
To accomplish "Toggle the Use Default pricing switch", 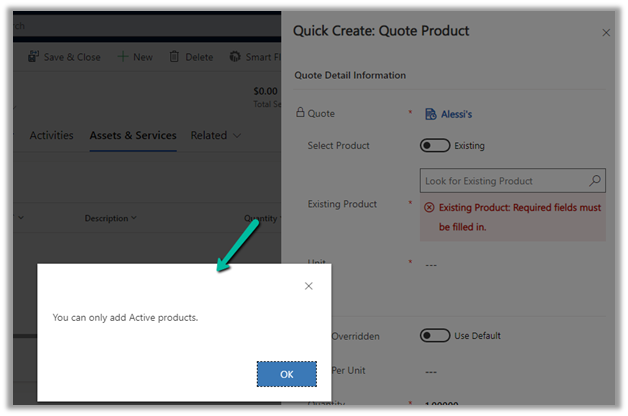I will 435,336.
